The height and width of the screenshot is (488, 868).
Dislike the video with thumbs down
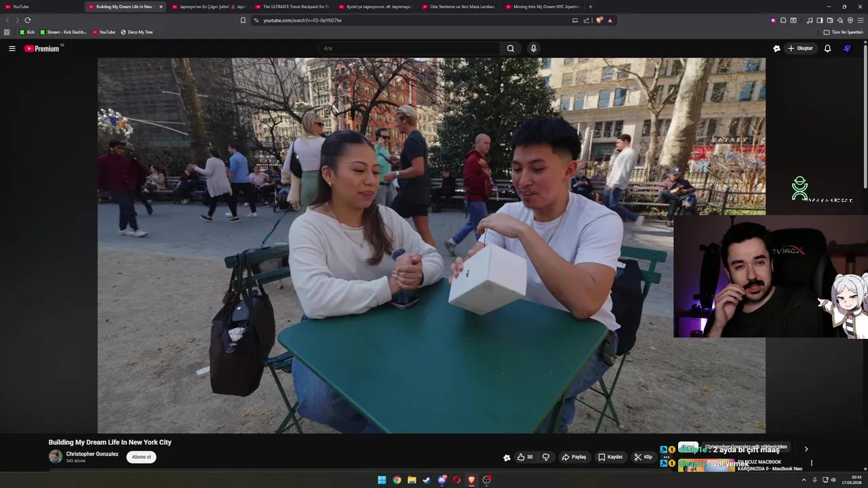tap(546, 457)
